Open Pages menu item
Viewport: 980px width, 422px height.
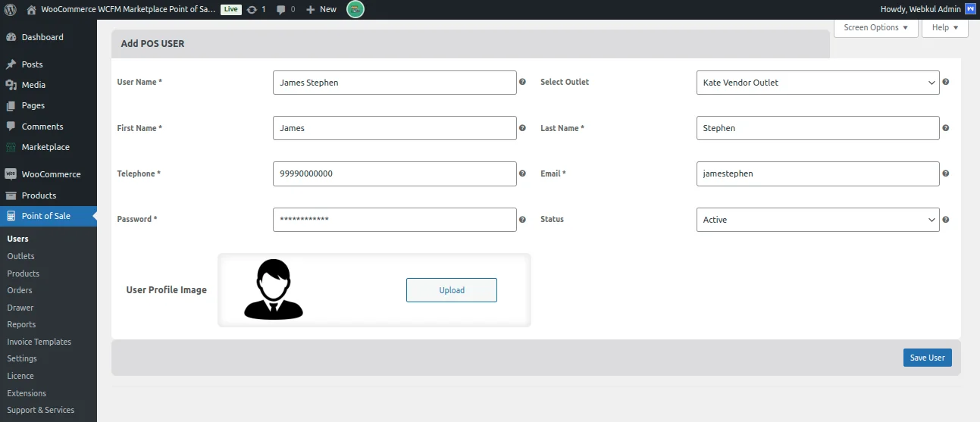(x=49, y=105)
